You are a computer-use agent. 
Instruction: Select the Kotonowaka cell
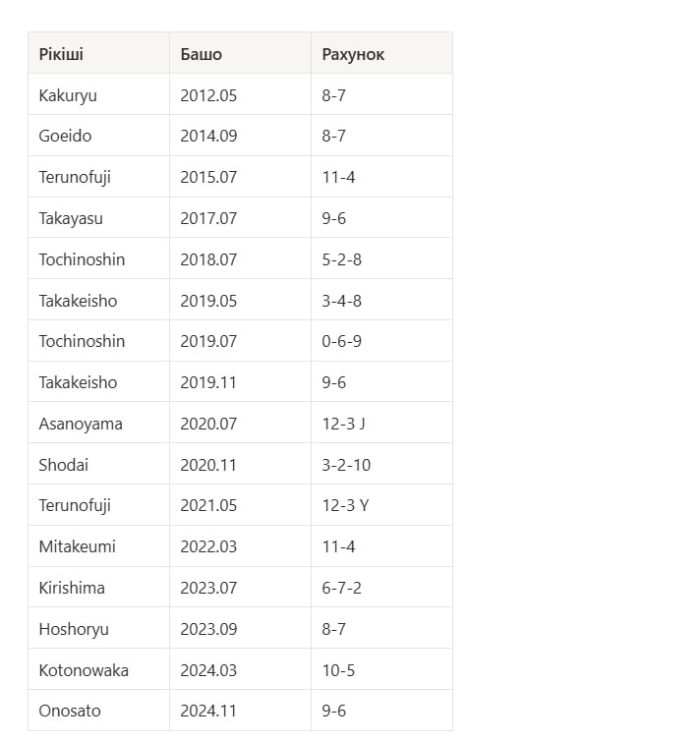[x=84, y=670]
